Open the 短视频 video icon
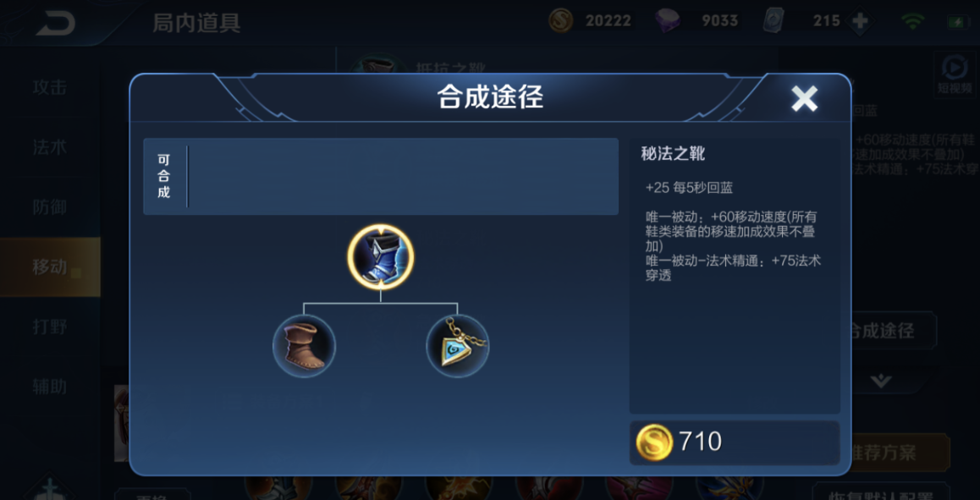 click(955, 74)
